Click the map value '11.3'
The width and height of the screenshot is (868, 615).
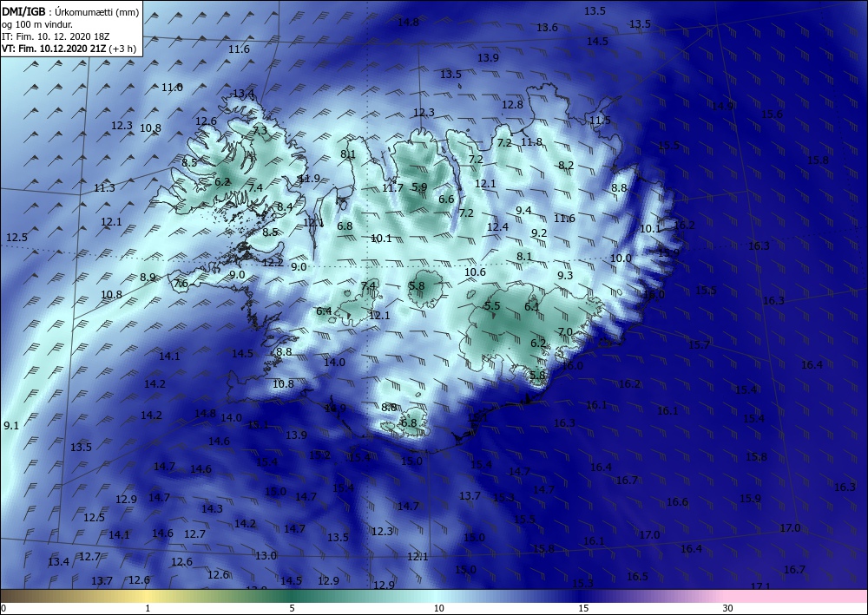click(x=104, y=188)
